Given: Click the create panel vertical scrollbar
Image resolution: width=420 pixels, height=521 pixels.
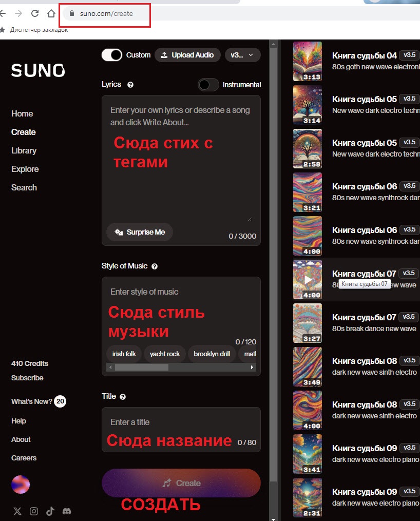Looking at the screenshot, I should (274, 264).
